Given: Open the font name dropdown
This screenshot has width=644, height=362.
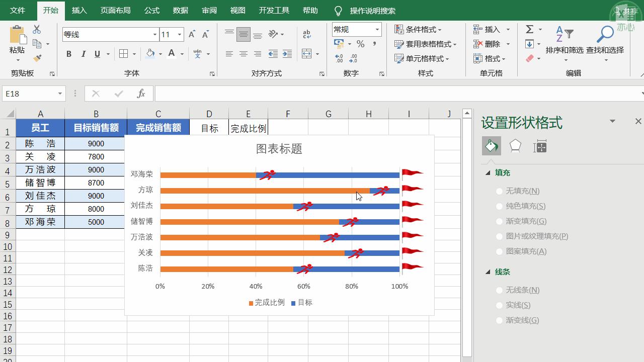Looking at the screenshot, I should click(154, 34).
